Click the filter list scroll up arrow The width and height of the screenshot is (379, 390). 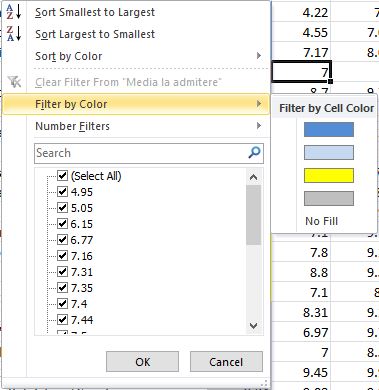(253, 177)
